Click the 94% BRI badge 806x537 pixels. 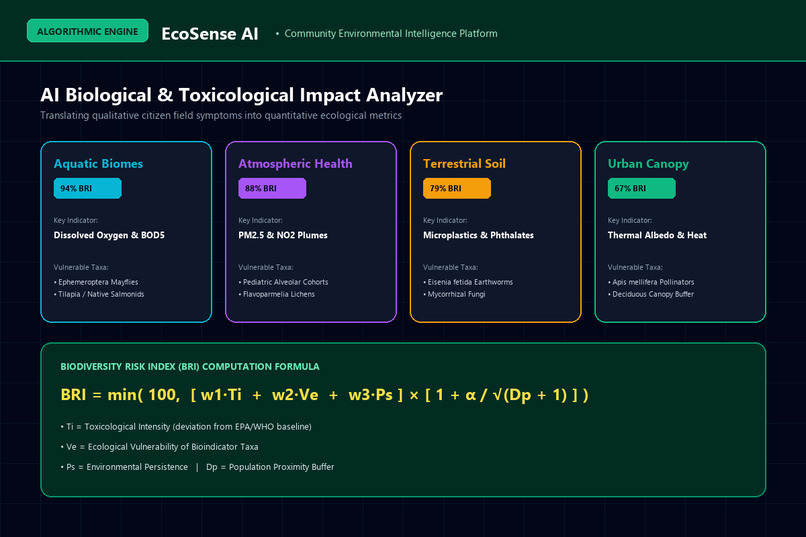click(x=87, y=188)
